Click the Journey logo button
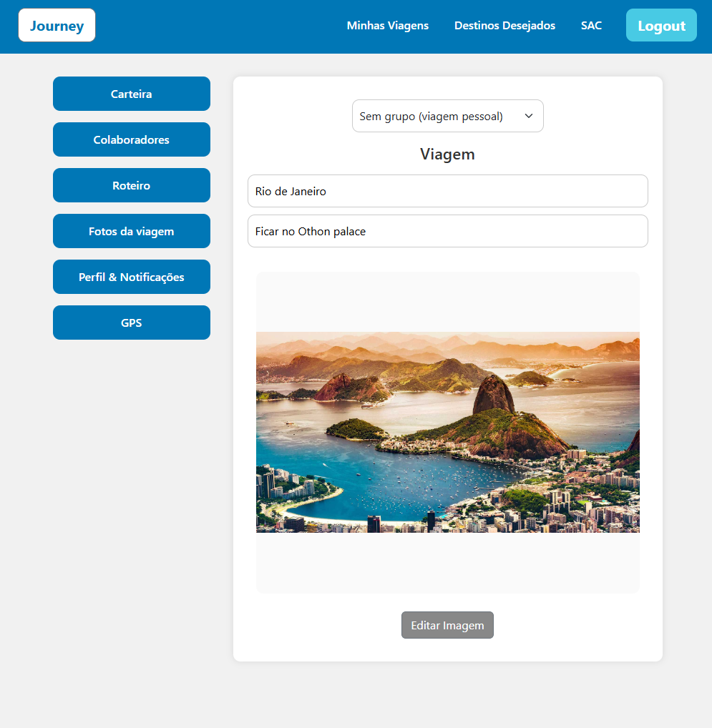The height and width of the screenshot is (728, 712). click(57, 26)
